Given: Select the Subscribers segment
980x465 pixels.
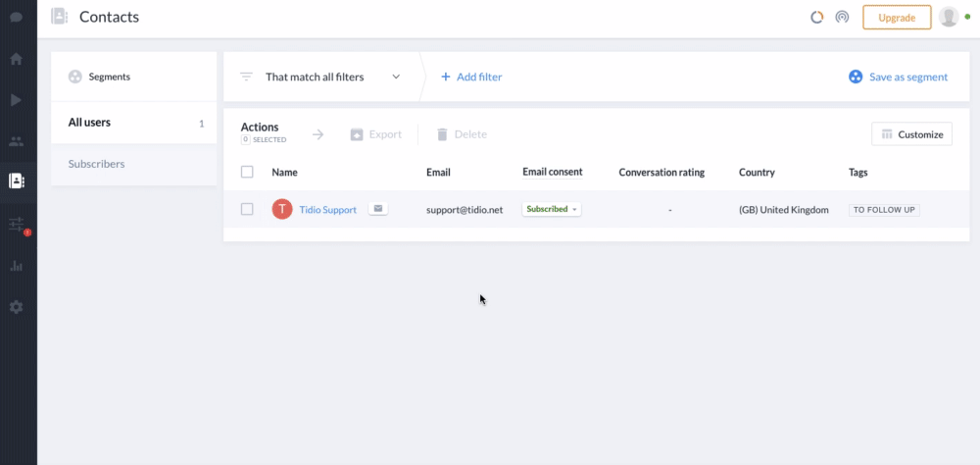Looking at the screenshot, I should tap(133, 164).
